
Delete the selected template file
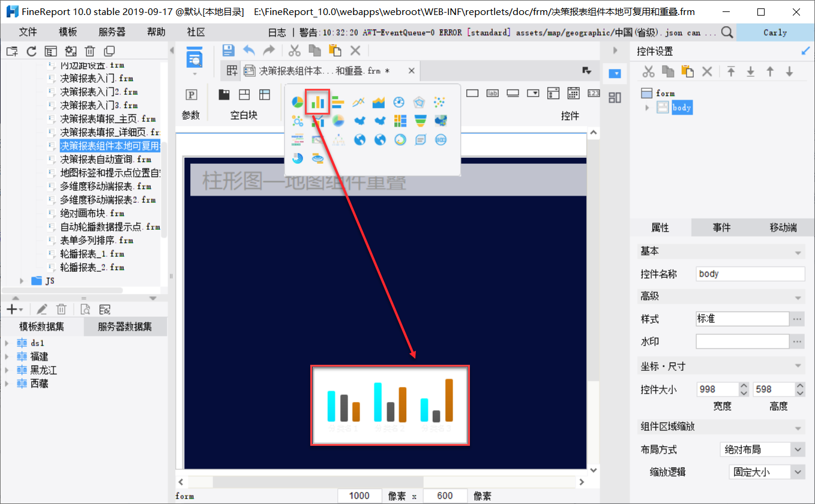[90, 52]
